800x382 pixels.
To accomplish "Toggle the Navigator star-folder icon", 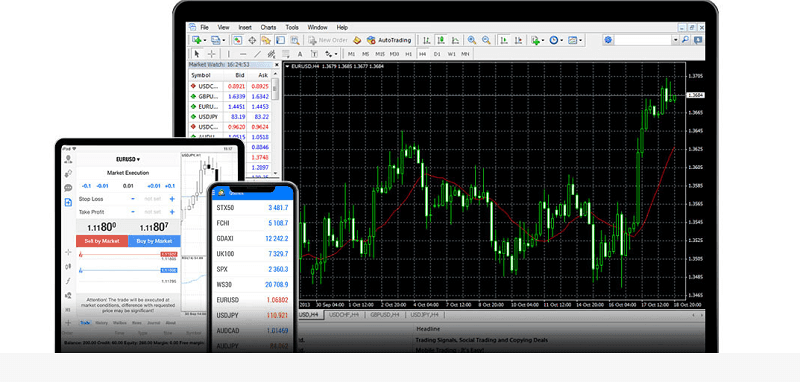I will (266, 40).
